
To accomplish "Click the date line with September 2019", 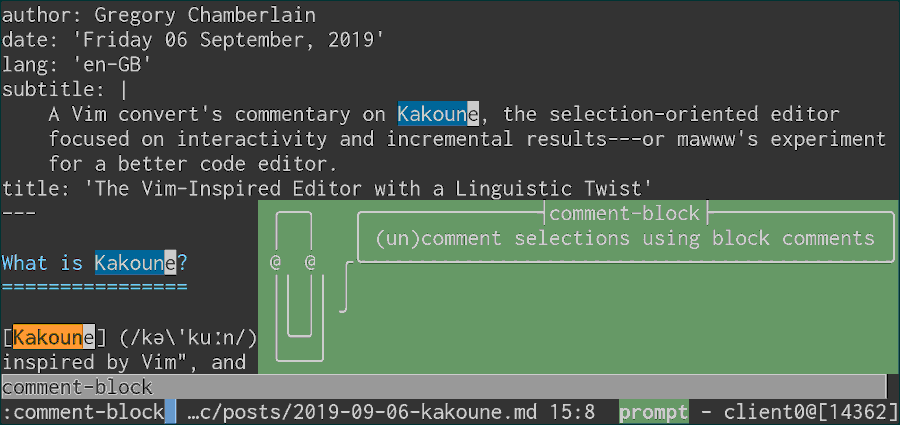I will tap(192, 40).
